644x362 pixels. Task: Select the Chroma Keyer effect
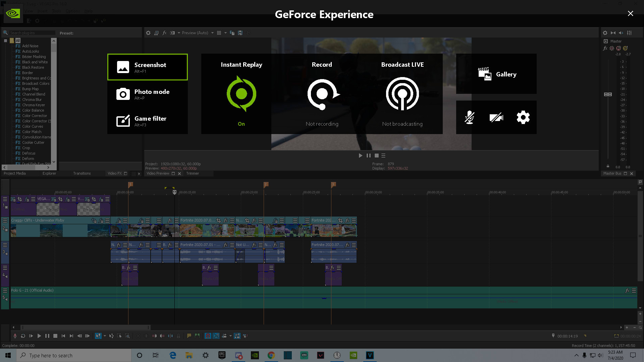(x=34, y=105)
